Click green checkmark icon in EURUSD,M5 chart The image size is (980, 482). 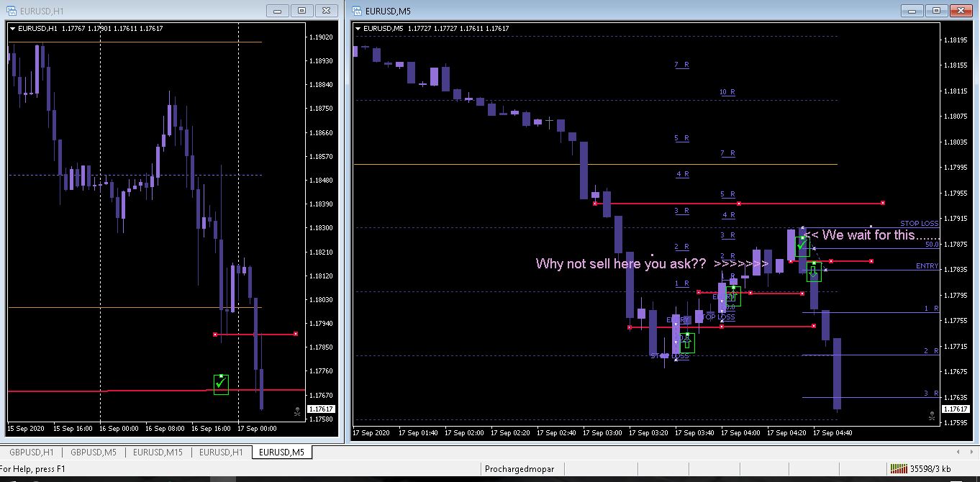coord(802,245)
